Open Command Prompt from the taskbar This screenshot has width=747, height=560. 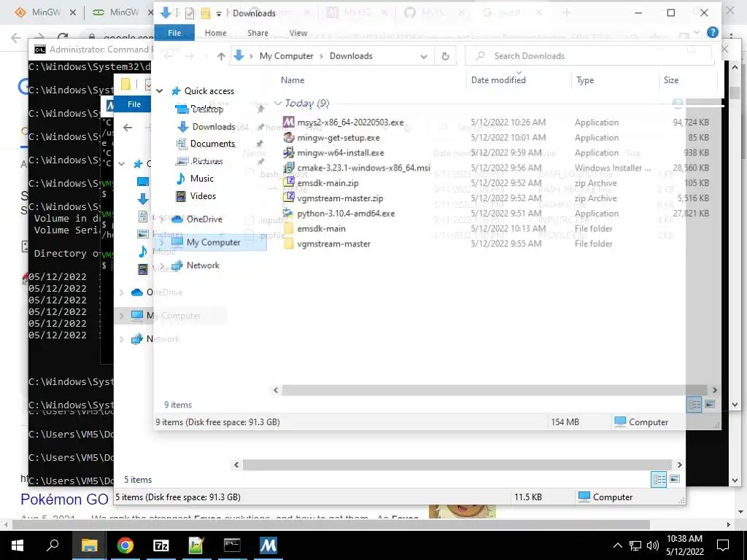(232, 545)
